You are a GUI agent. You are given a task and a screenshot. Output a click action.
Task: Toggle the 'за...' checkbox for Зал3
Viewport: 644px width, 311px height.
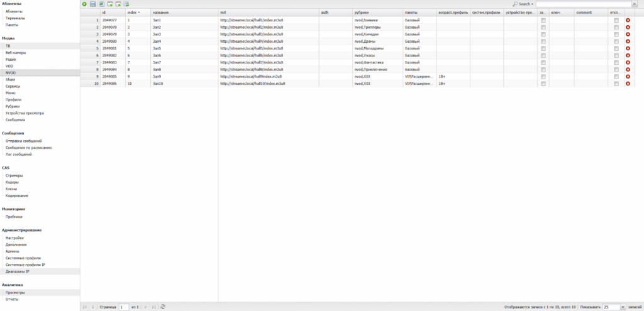[543, 35]
